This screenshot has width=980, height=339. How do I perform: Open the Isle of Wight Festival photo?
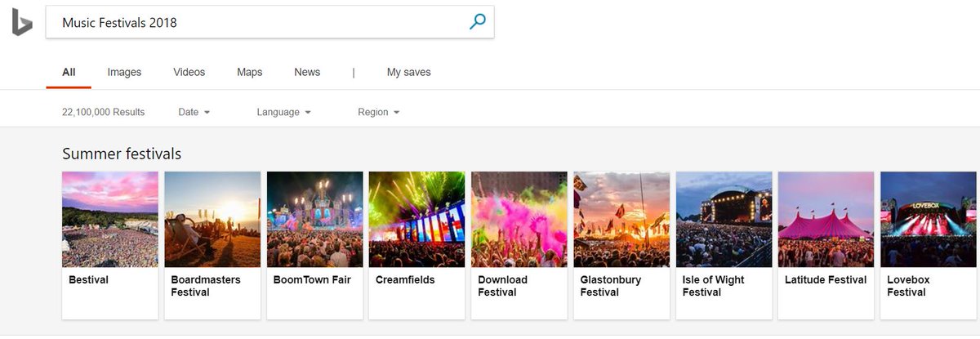(724, 219)
